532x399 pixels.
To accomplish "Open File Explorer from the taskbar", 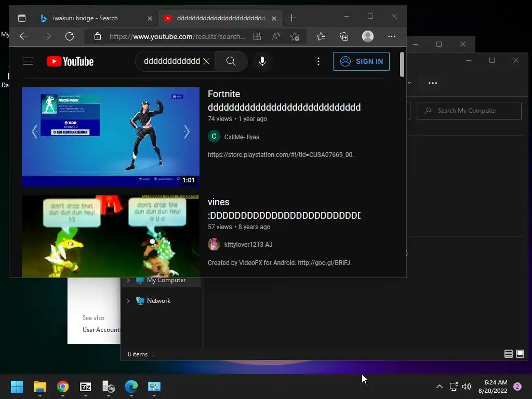I will [39, 387].
